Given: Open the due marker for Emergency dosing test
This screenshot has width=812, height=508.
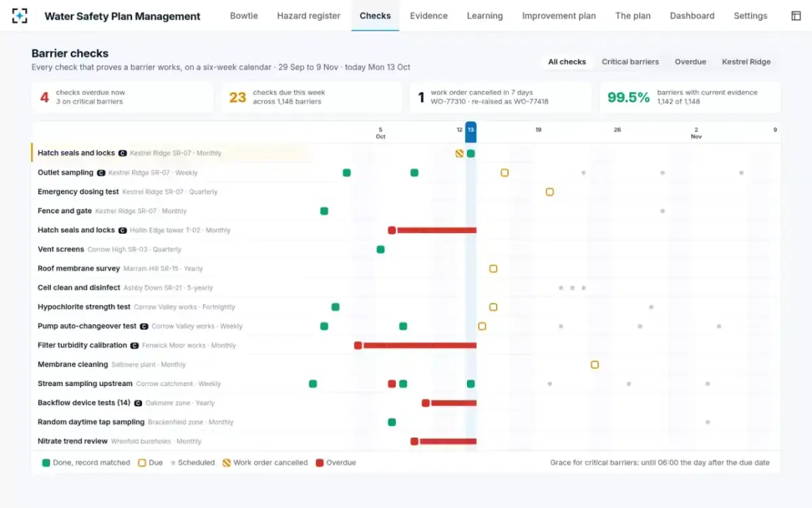Looking at the screenshot, I should click(549, 192).
